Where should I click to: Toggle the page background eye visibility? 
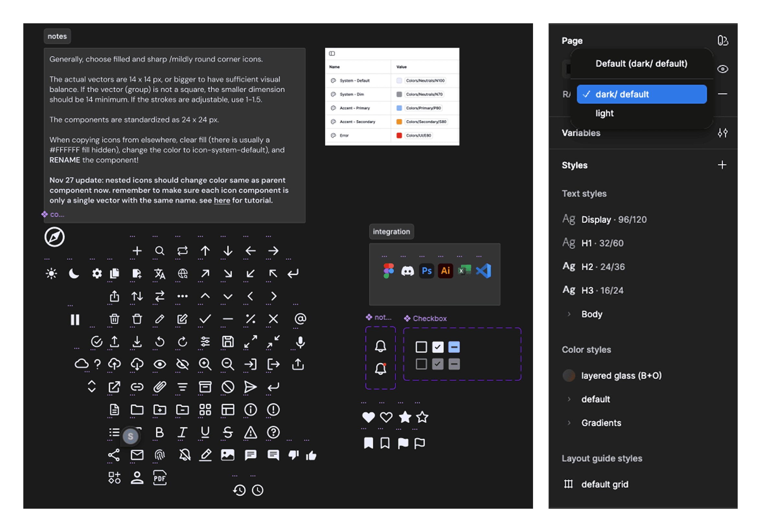coord(722,69)
